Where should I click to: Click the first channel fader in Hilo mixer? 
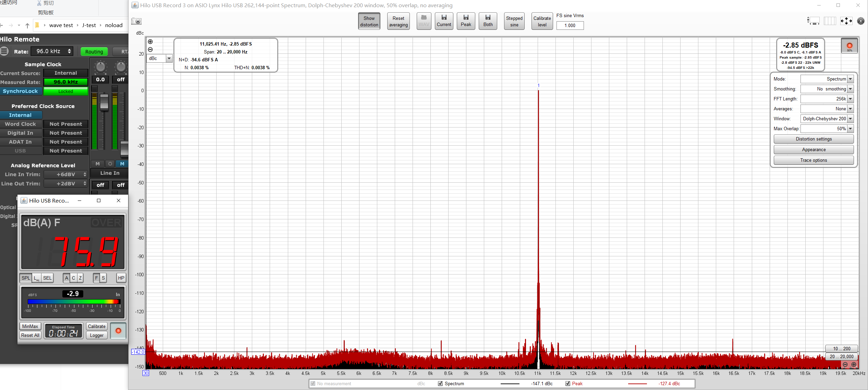pyautogui.click(x=104, y=102)
